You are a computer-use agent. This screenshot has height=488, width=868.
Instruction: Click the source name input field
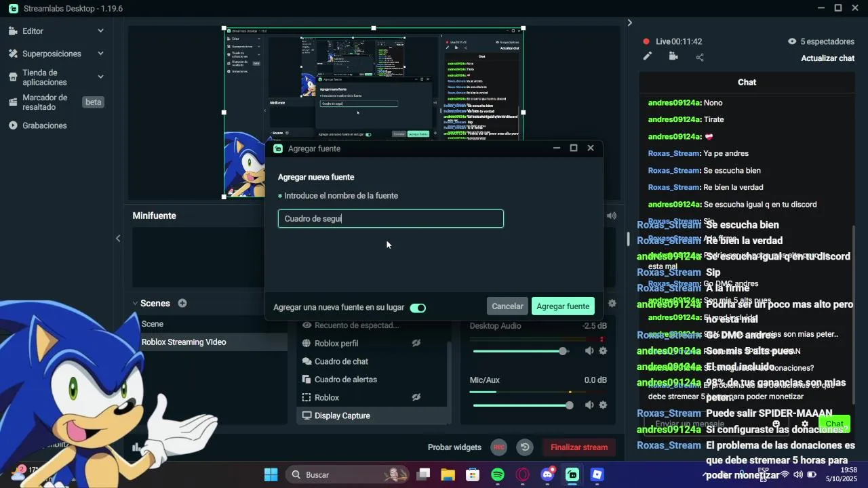click(x=391, y=218)
